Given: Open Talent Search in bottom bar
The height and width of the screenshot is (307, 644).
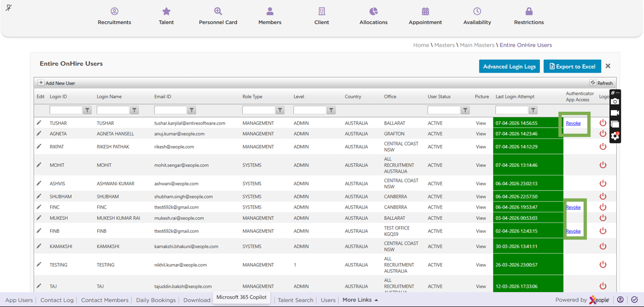Looking at the screenshot, I should [295, 300].
